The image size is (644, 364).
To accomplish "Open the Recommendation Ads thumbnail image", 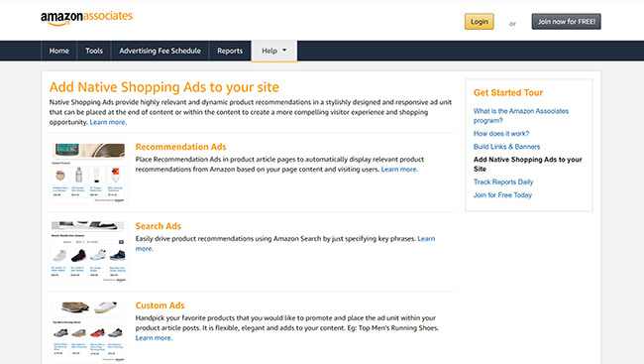I will [88, 173].
